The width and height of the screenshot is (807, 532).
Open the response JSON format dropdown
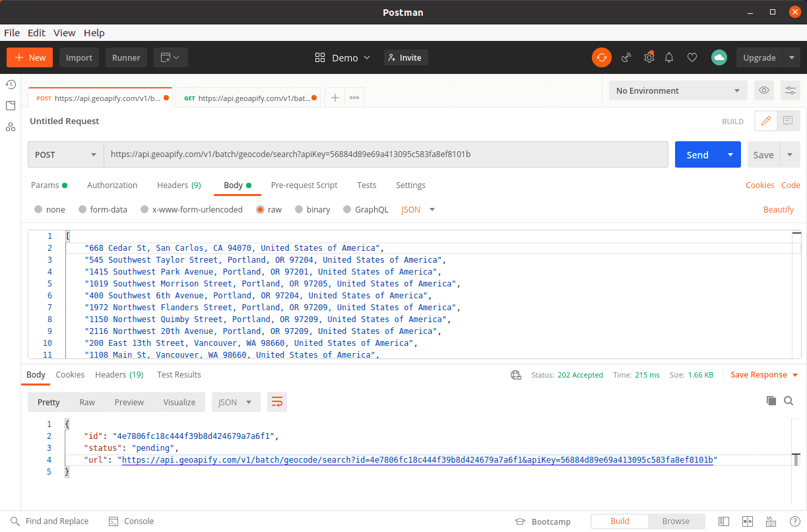pos(236,402)
